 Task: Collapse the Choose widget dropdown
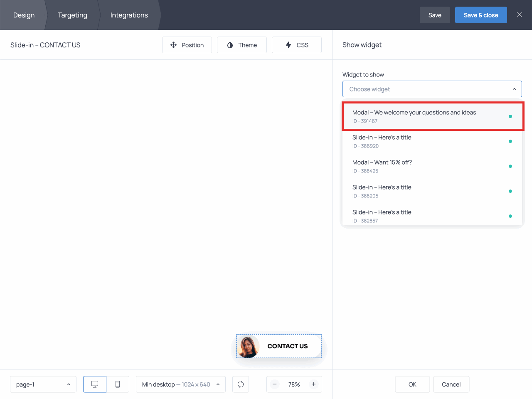tap(514, 89)
